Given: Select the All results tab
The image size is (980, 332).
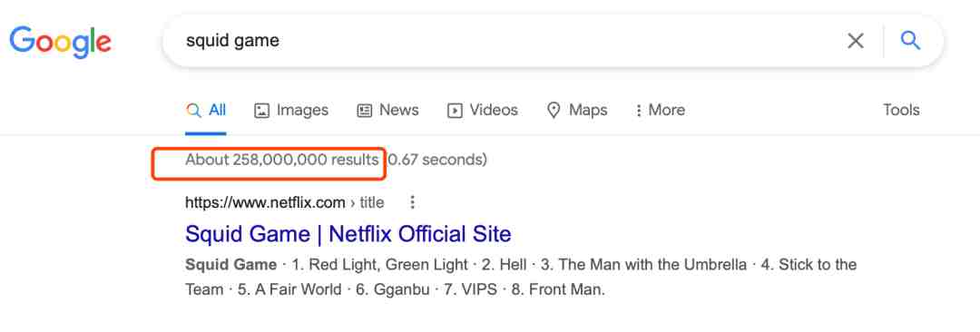Looking at the screenshot, I should pos(206,110).
